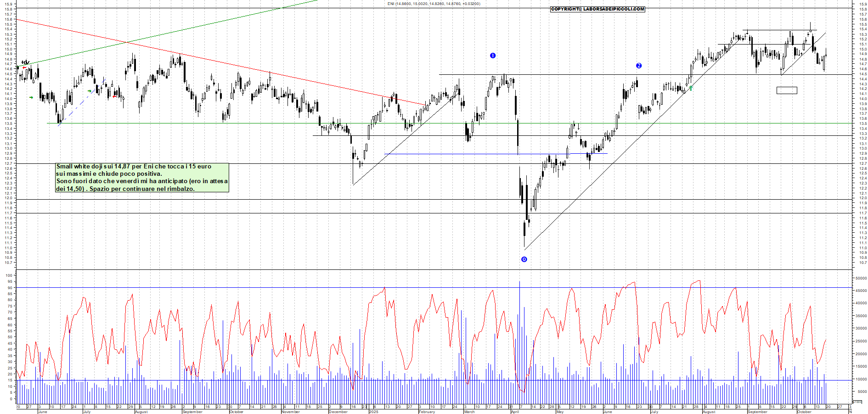This screenshot has height=414, width=868.
Task: Open the copyright laborsadeipiccoli.com label
Action: pyautogui.click(x=597, y=9)
